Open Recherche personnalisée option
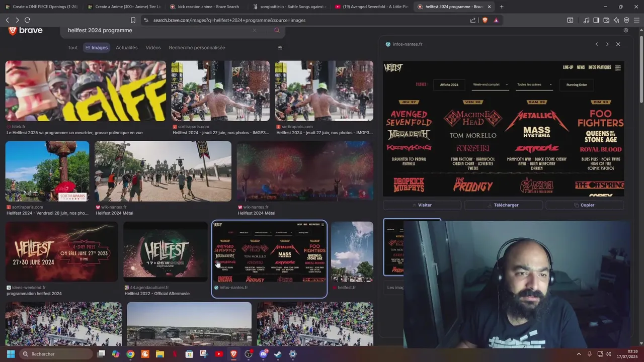The height and width of the screenshot is (362, 644). point(197,48)
